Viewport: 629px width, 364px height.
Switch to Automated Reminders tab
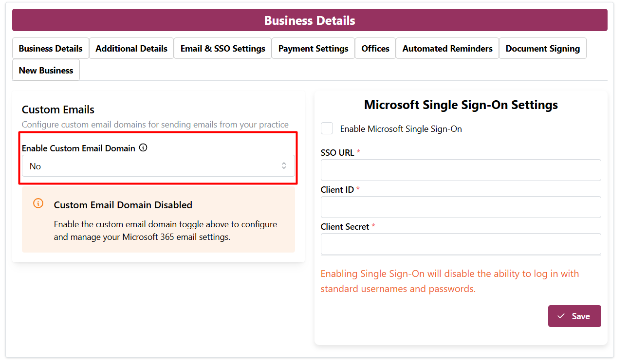[x=447, y=49]
